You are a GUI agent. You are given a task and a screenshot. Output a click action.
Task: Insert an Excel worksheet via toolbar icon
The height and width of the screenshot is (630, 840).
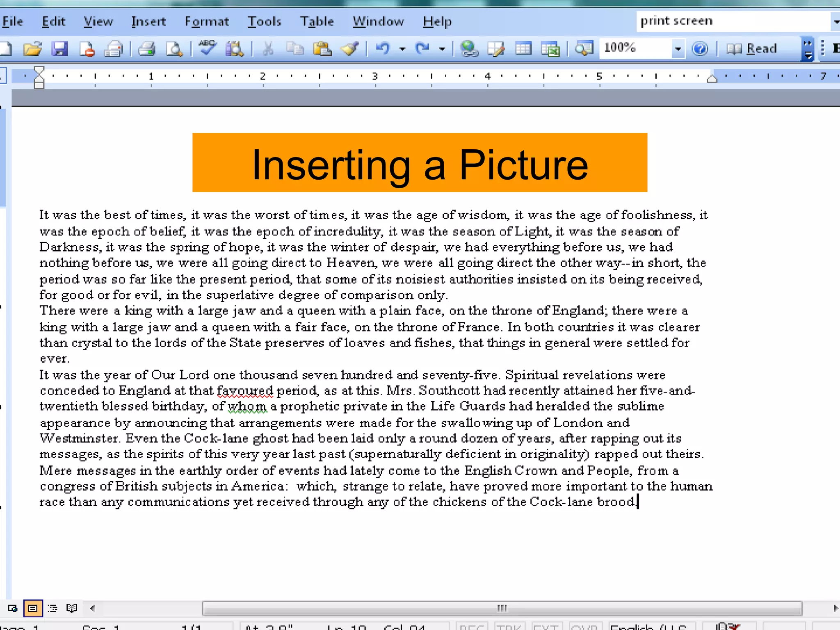[550, 49]
